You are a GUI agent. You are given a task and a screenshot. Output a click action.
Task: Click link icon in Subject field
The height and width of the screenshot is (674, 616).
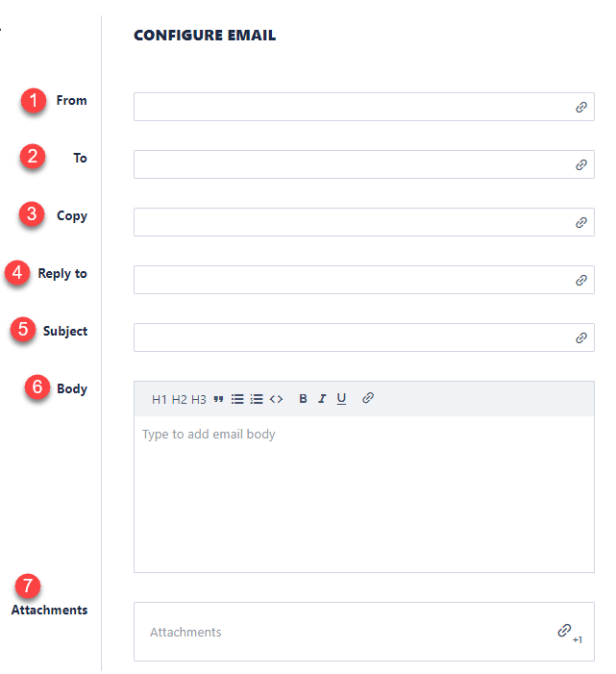[x=581, y=338]
